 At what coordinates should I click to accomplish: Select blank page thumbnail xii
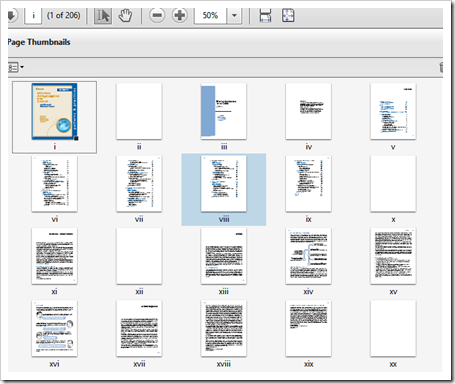(139, 256)
